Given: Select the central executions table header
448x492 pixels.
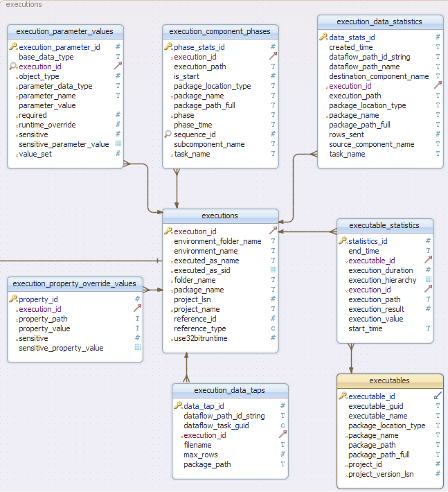Looking at the screenshot, I should [220, 216].
